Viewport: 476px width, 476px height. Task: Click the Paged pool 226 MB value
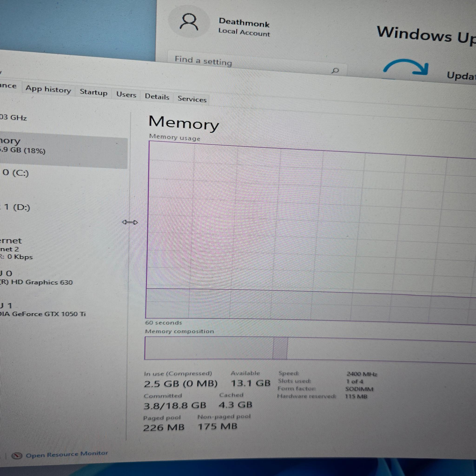pos(164,427)
